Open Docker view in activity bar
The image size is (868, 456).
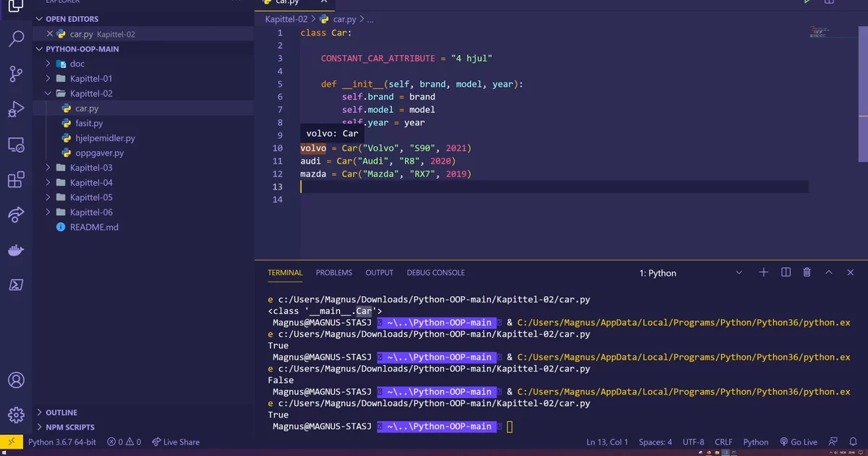pos(16,250)
